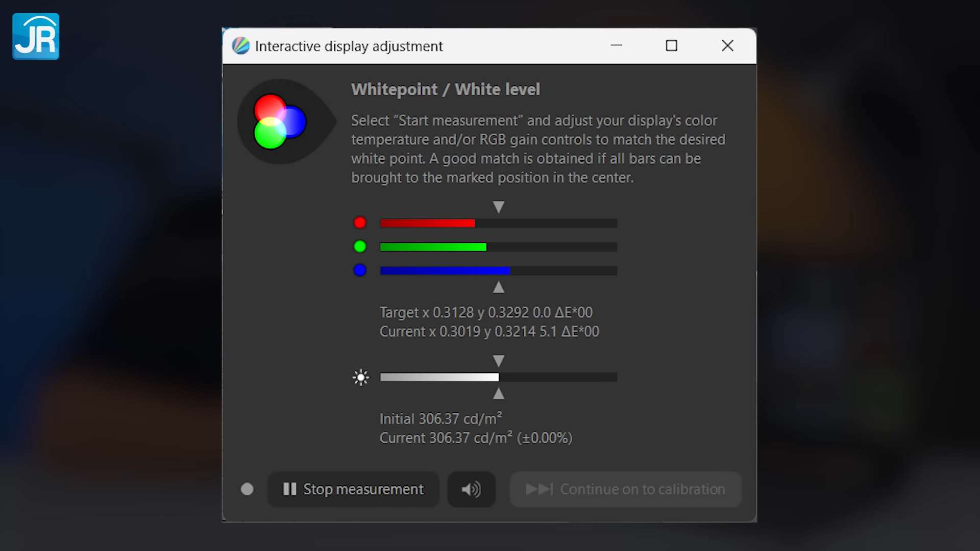The width and height of the screenshot is (980, 551).
Task: Maximize the Interactive display adjustment window
Action: [x=672, y=46]
